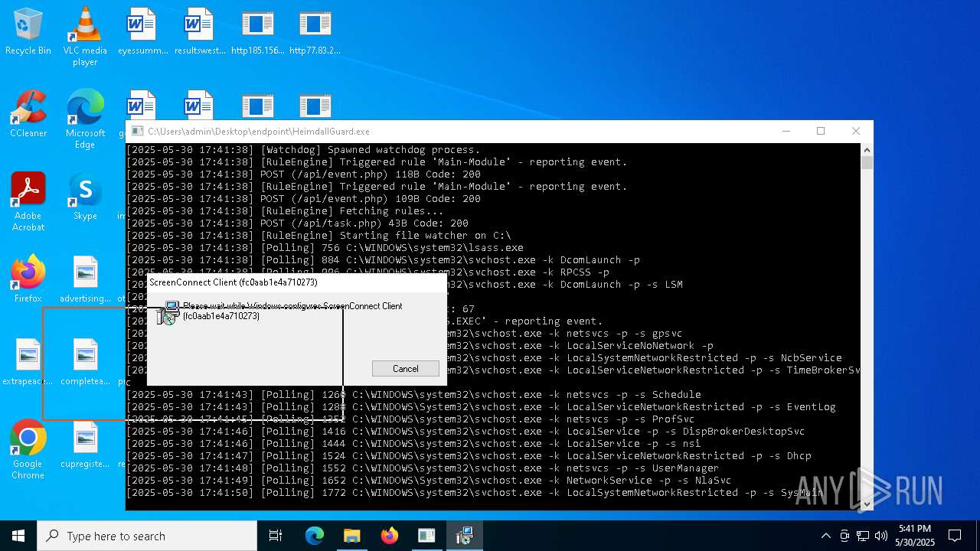This screenshot has height=551, width=980.
Task: Open the completea image file icon
Action: [85, 362]
